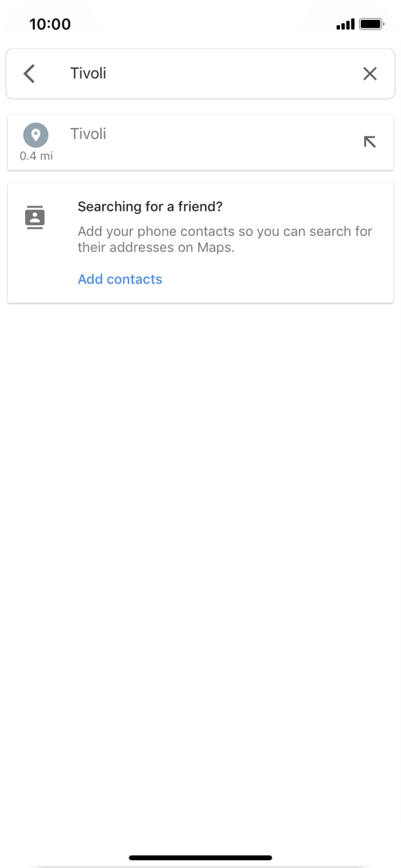The image size is (401, 868).
Task: Tap the cellular signal bars icon
Action: pyautogui.click(x=345, y=25)
